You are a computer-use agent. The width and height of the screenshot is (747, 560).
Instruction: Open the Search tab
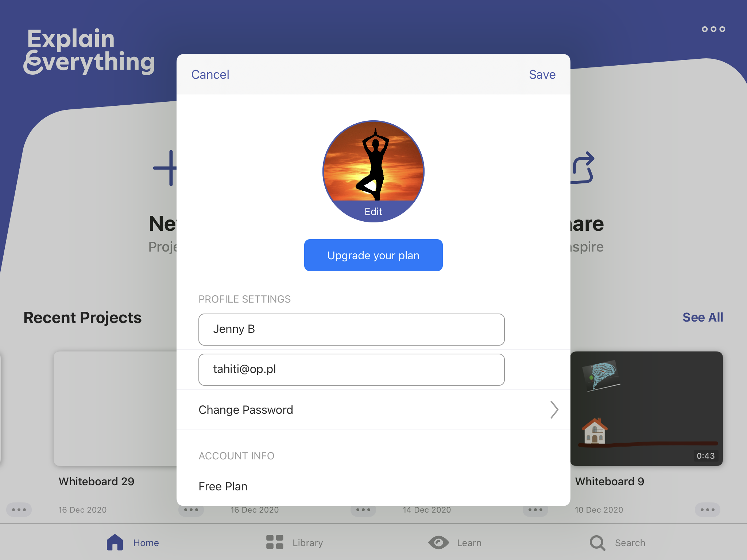pos(616,542)
